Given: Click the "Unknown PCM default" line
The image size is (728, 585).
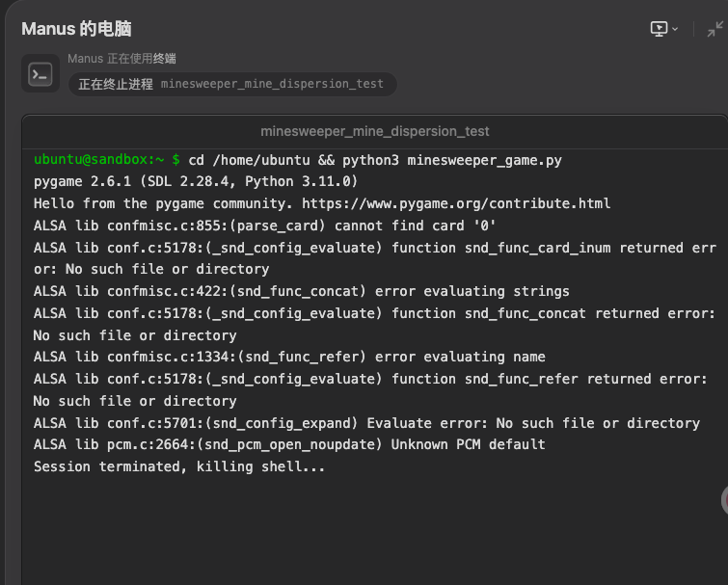Looking at the screenshot, I should coord(289,444).
